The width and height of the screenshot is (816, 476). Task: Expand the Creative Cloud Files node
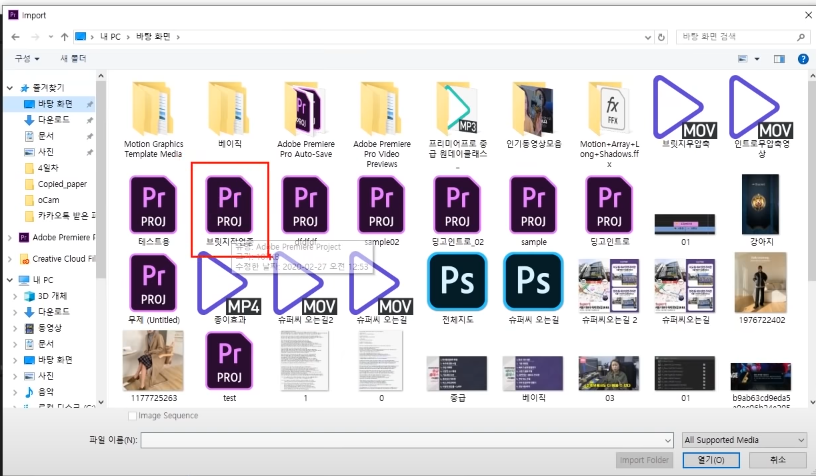coord(9,259)
